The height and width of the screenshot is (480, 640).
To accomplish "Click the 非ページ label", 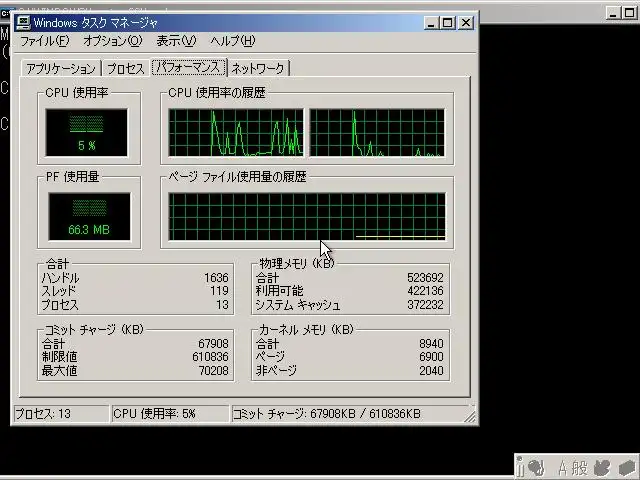I will point(276,371).
